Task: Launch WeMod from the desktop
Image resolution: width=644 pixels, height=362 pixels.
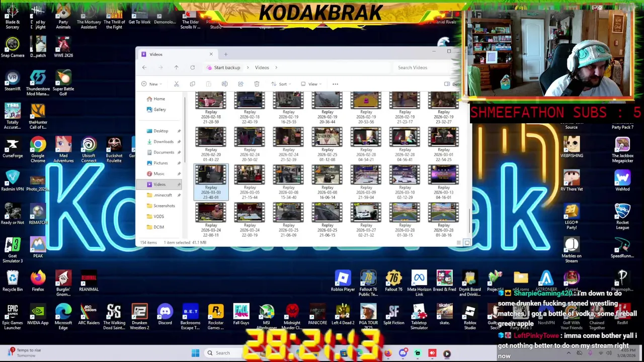Action: [622, 181]
